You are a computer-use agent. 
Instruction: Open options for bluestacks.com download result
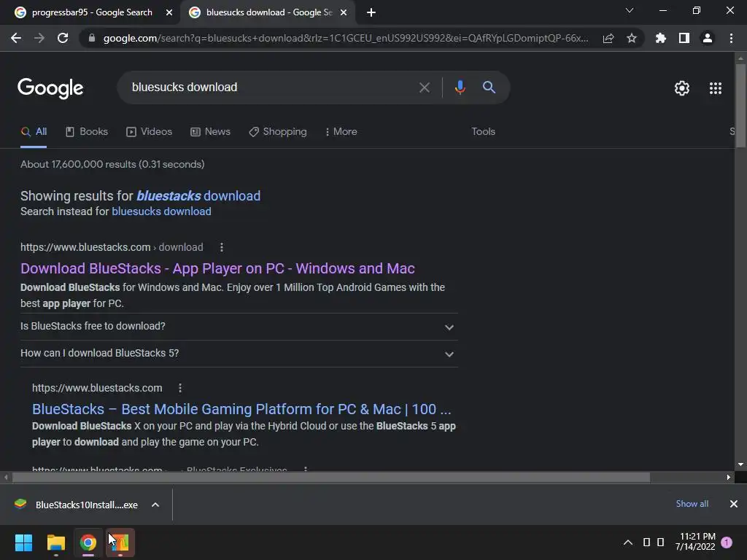[x=222, y=247]
